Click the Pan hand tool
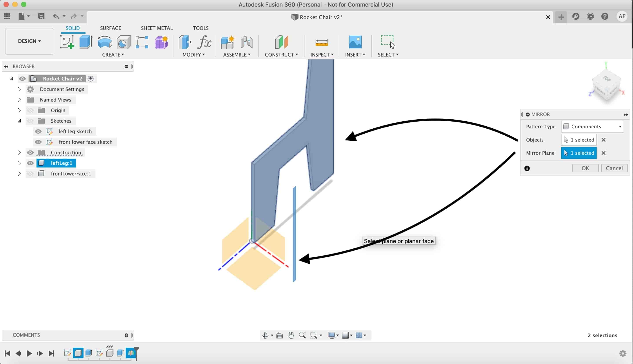The height and width of the screenshot is (364, 633). 291,335
